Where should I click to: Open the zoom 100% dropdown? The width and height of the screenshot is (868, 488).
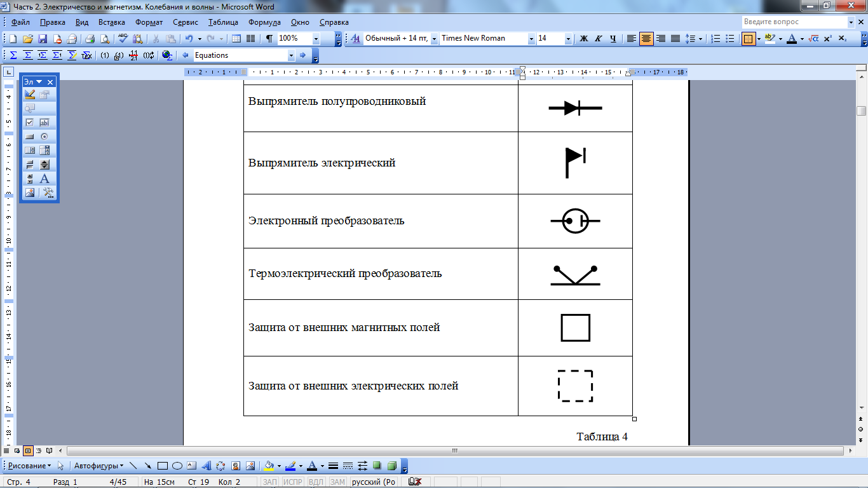(x=316, y=39)
